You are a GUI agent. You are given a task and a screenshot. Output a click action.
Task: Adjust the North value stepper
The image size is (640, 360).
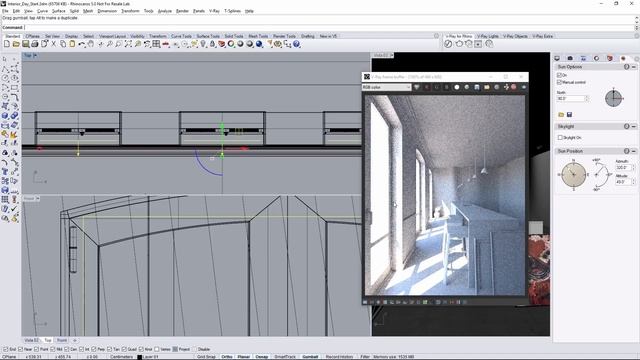587,98
